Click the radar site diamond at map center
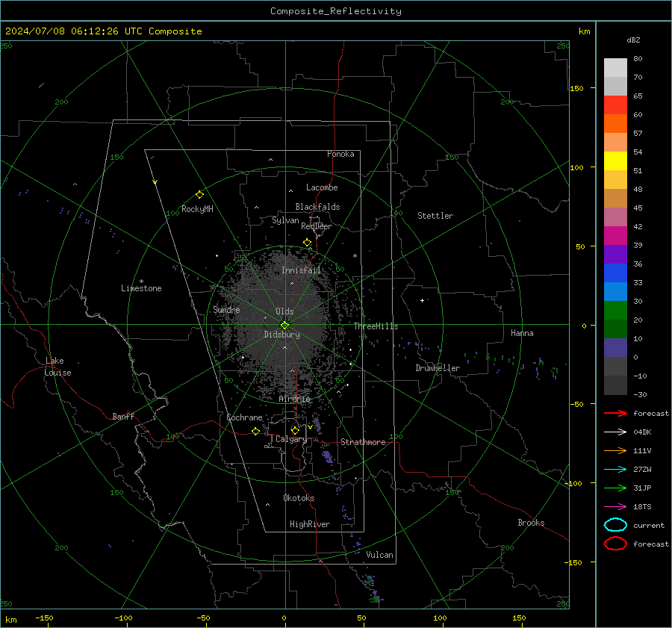 click(x=284, y=326)
